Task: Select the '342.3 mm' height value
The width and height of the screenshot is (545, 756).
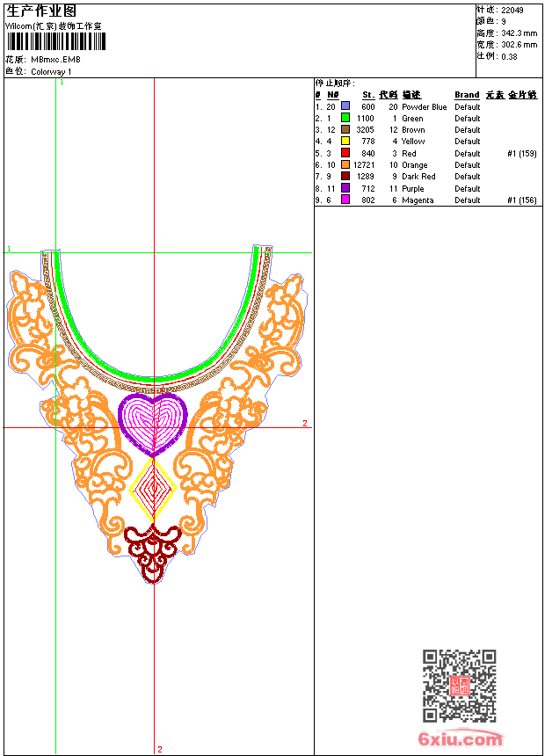Action: [x=519, y=33]
